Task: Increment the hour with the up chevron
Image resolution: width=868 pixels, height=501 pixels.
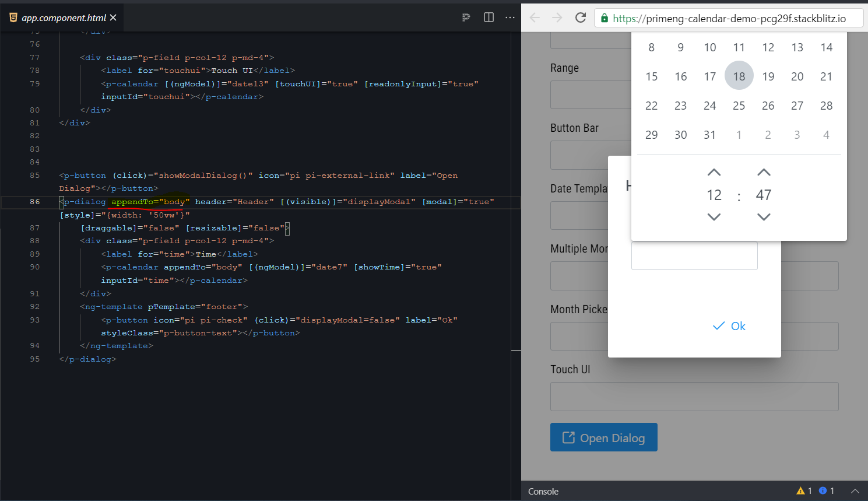Action: [x=714, y=172]
